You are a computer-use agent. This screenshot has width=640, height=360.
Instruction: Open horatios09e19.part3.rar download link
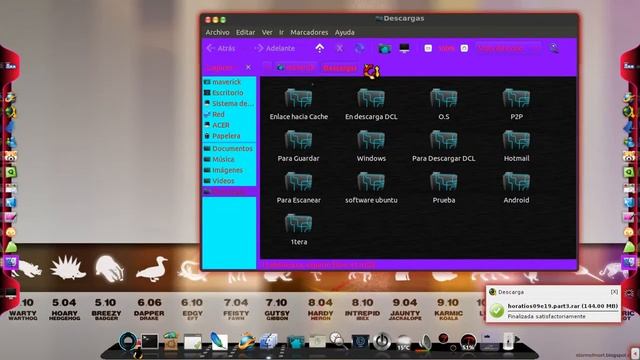pyautogui.click(x=563, y=306)
